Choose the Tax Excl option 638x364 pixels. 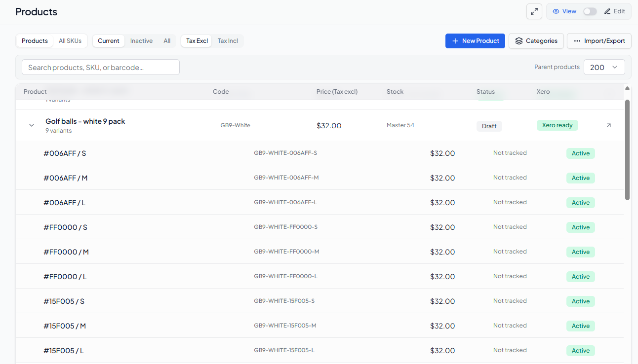point(197,41)
